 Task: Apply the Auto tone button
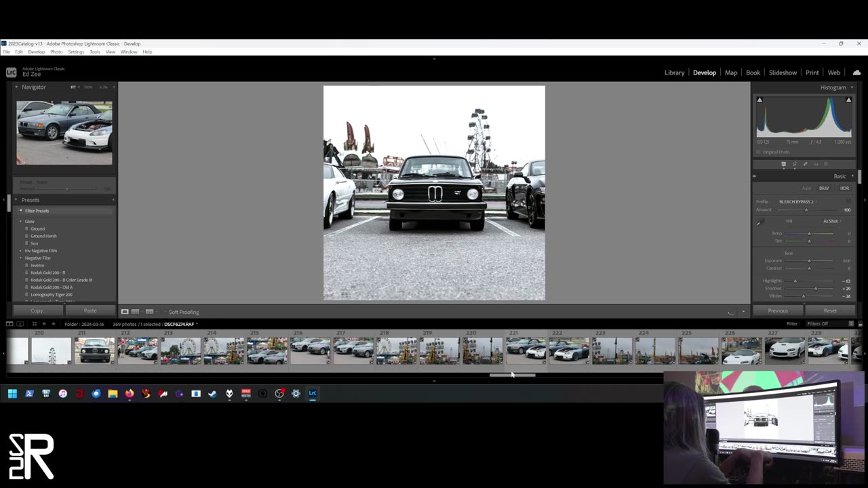[x=806, y=188]
